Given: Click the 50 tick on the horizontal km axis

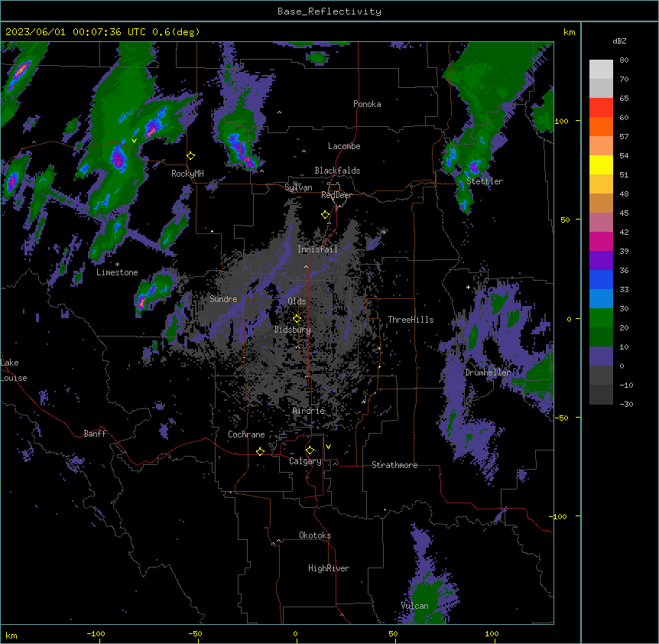Looking at the screenshot, I should 393,633.
